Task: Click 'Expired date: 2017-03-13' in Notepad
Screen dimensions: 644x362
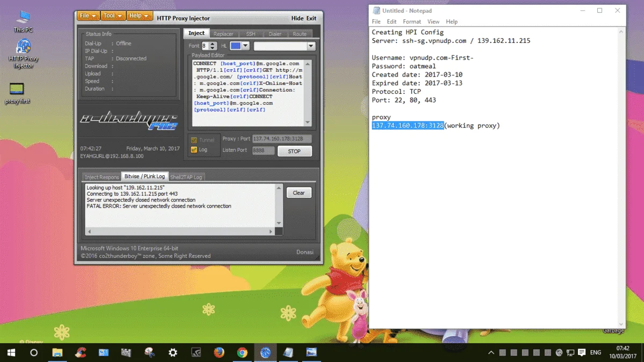Action: pos(417,83)
